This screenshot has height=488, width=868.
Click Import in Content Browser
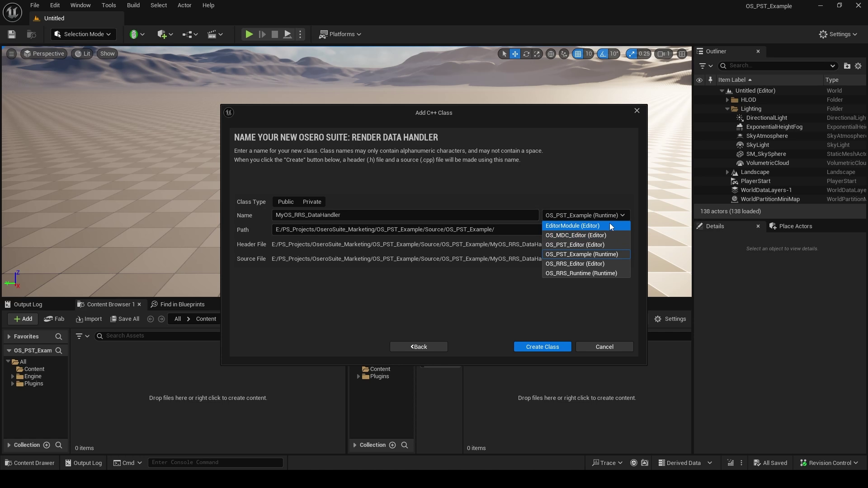point(89,319)
